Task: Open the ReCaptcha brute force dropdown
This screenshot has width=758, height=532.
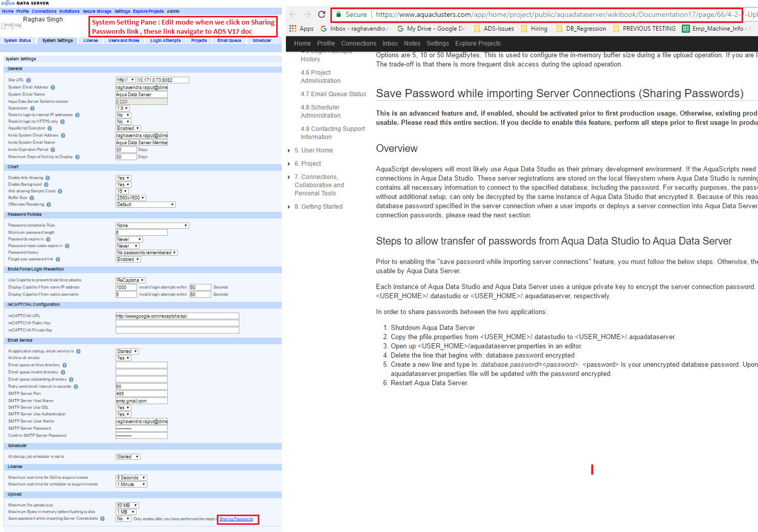Action: (130, 280)
